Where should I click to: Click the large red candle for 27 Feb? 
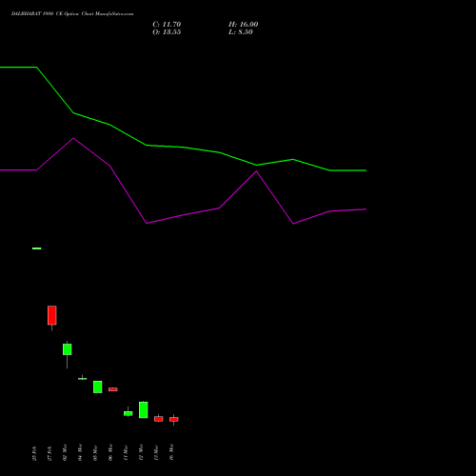[x=52, y=315]
